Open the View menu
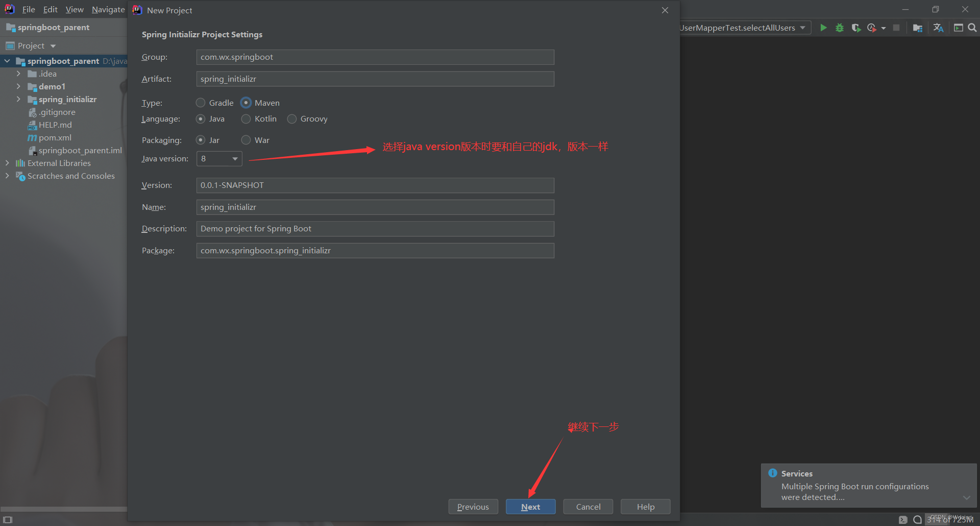The width and height of the screenshot is (980, 526). coord(75,10)
